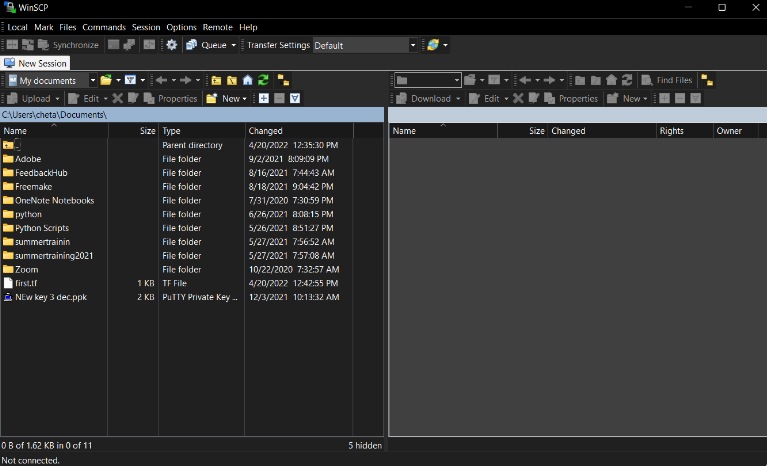Select the Python Scripts folder
This screenshot has height=466, width=767.
pos(36,228)
